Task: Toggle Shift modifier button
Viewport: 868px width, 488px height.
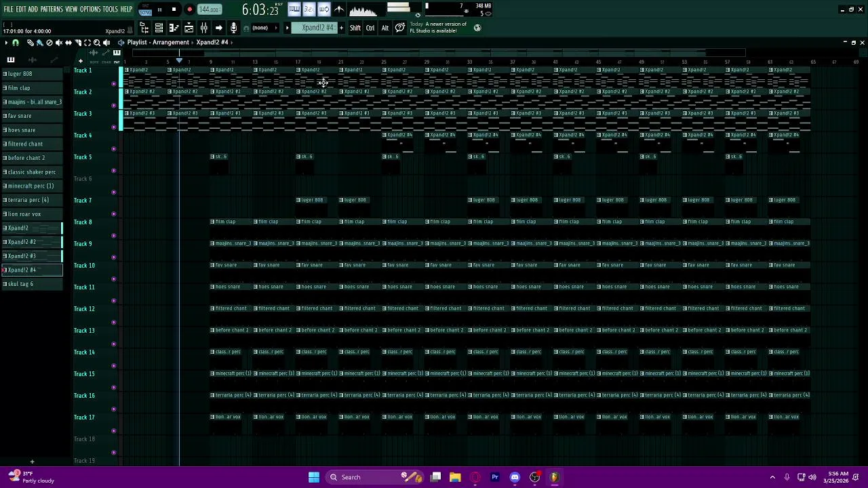Action: [x=355, y=28]
